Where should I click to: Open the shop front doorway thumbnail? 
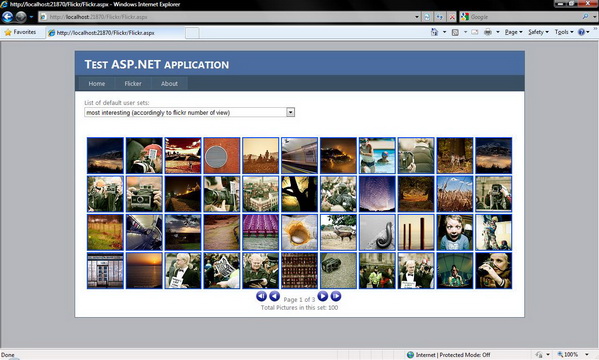[105, 270]
